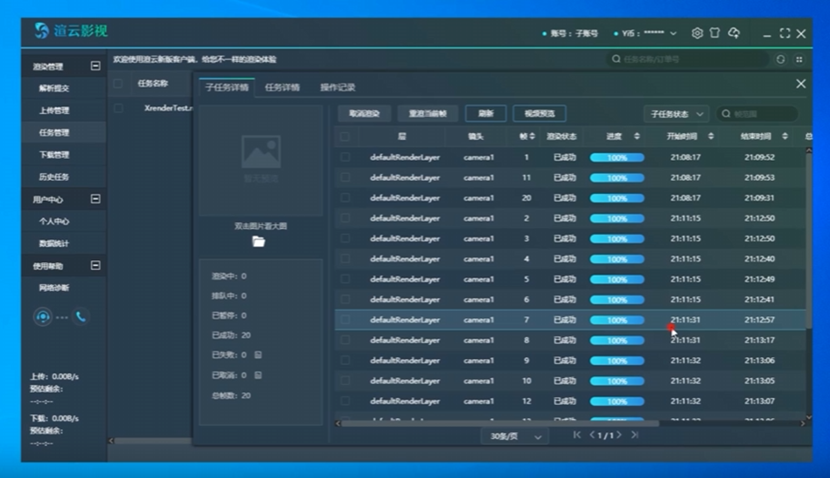Viewport: 830px width, 478px height.
Task: Open the skin/theme shirt icon
Action: point(715,33)
